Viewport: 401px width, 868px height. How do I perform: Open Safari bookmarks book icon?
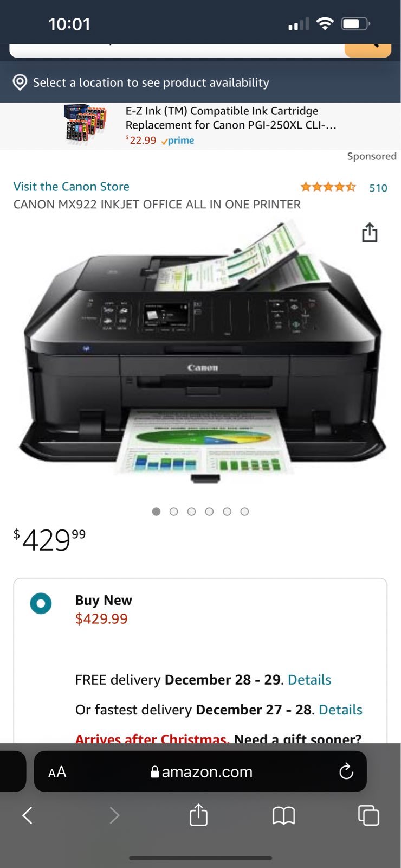[x=283, y=815]
